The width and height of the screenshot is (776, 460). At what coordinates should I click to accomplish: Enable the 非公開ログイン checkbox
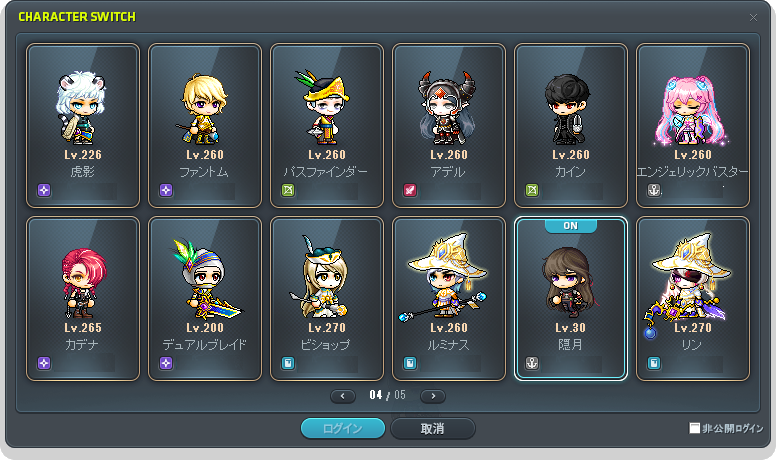[695, 428]
